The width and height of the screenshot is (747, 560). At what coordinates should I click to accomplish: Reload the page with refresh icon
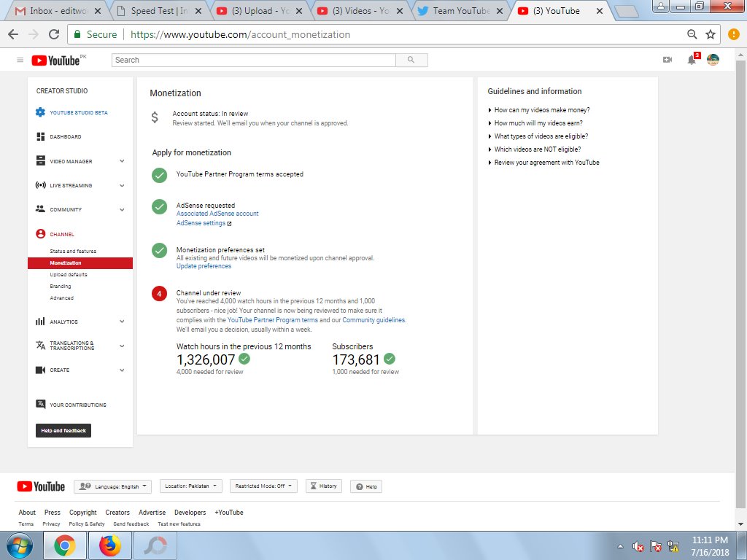click(54, 34)
